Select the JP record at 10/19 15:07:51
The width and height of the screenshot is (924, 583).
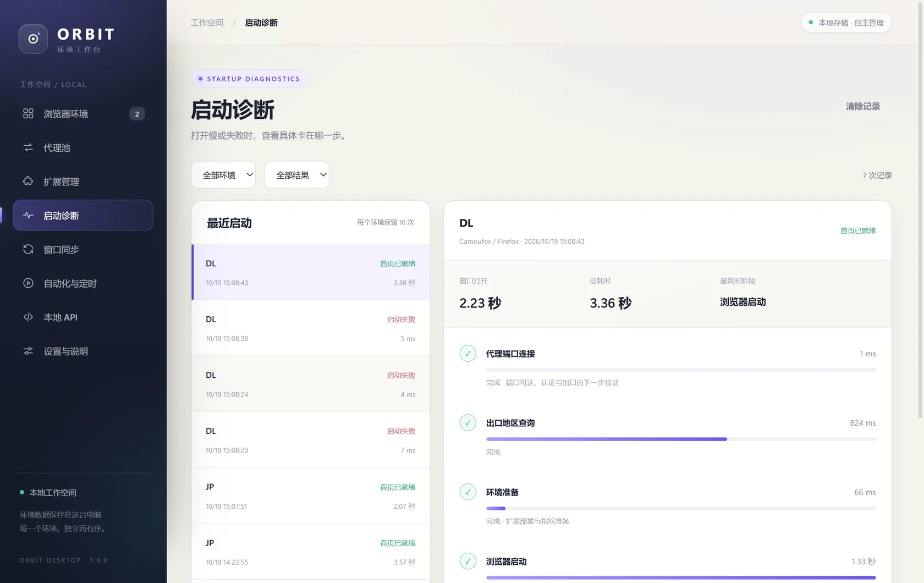[x=311, y=496]
